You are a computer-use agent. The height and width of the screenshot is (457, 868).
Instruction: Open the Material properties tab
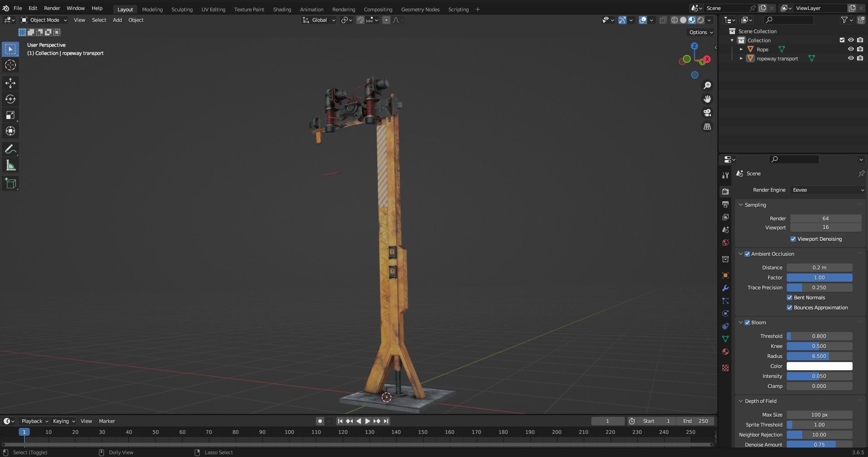(725, 352)
